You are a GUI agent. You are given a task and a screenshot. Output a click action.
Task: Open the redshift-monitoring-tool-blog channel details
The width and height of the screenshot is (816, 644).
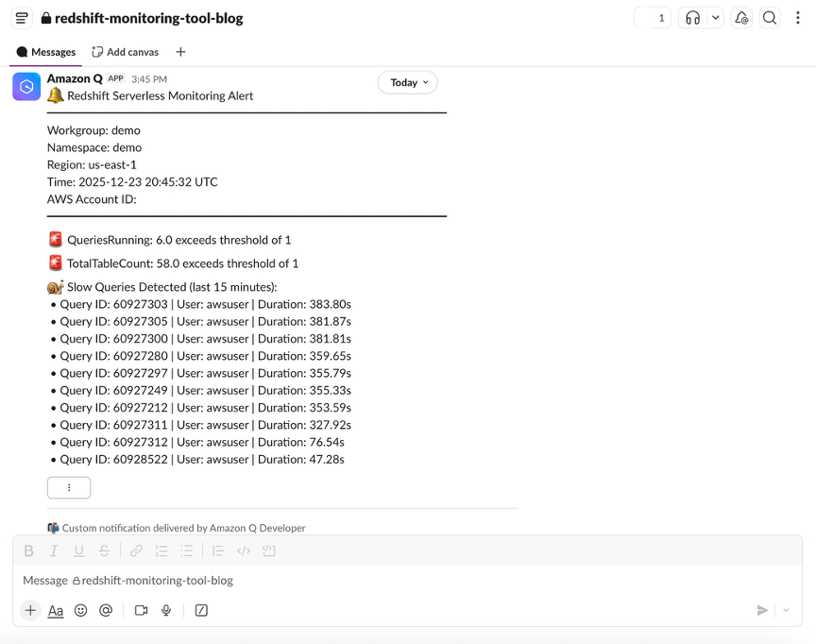click(x=148, y=18)
